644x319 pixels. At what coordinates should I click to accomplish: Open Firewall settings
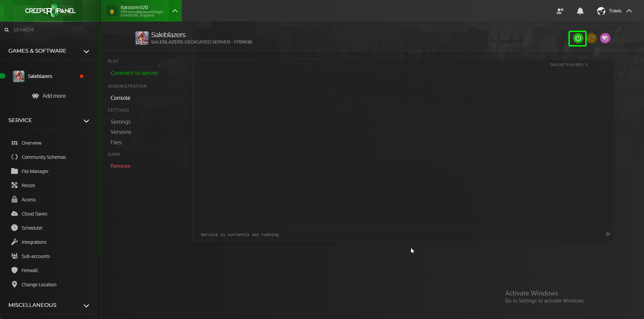30,270
